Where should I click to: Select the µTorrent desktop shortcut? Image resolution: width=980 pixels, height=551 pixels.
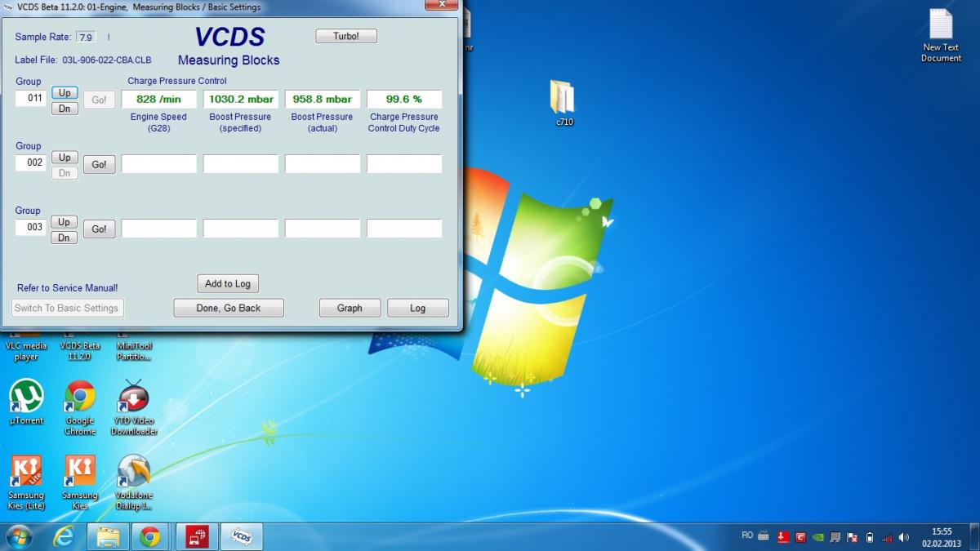coord(26,400)
